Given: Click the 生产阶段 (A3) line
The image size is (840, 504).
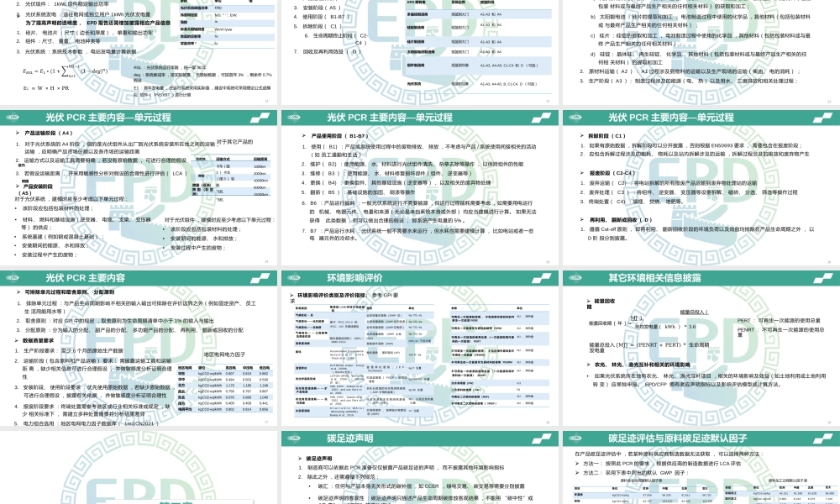Looking at the screenshot, I should coord(689,81).
